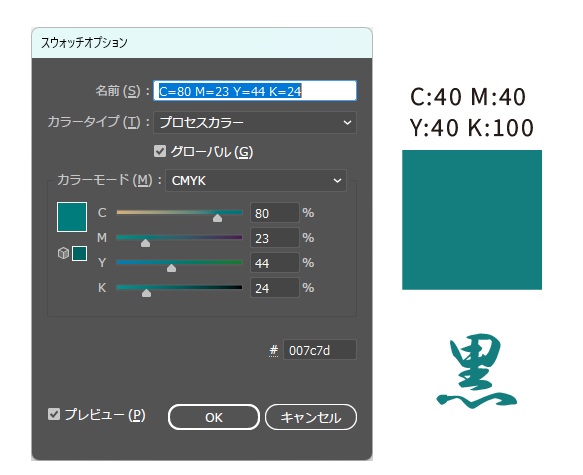Toggle the グローバル (Global) checkbox

pyautogui.click(x=160, y=151)
